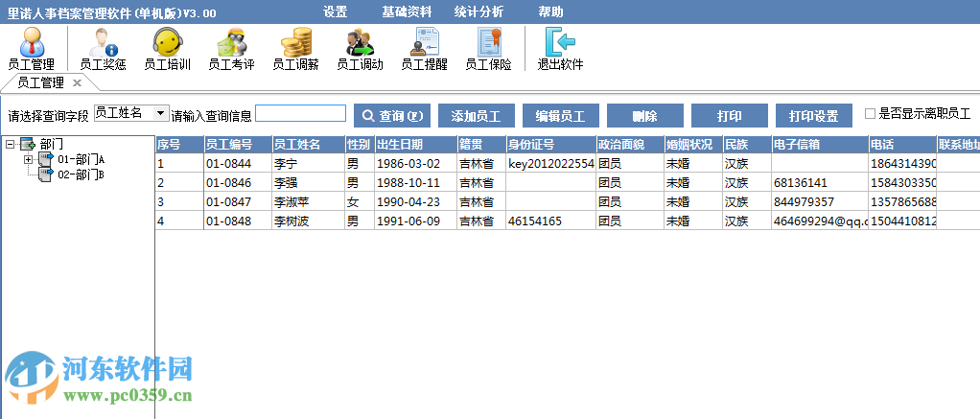Click the 打印 button

point(730,116)
